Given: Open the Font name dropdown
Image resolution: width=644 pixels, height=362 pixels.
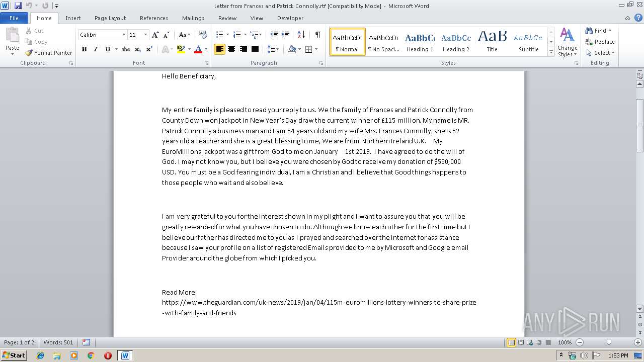Looking at the screenshot, I should click(x=124, y=35).
